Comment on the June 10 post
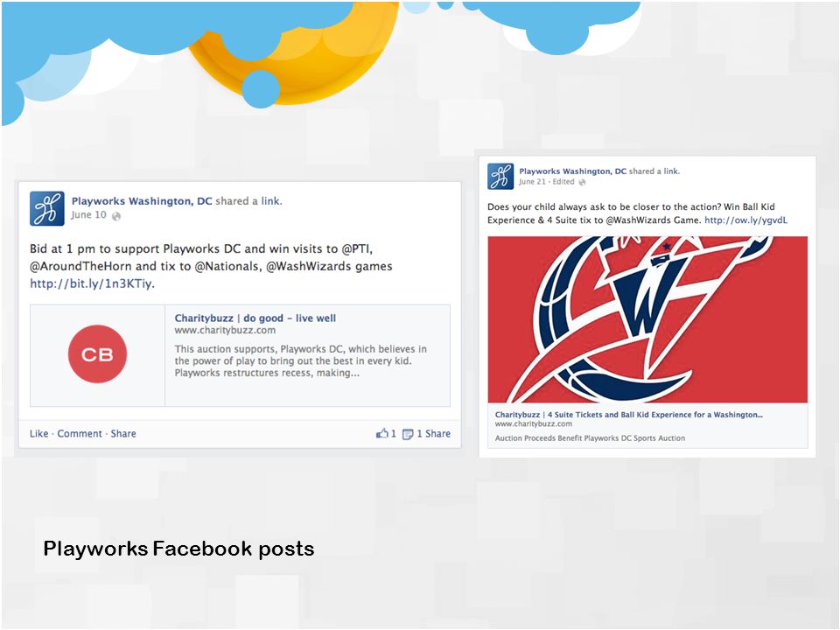Viewport: 840px width, 630px height. click(x=80, y=433)
